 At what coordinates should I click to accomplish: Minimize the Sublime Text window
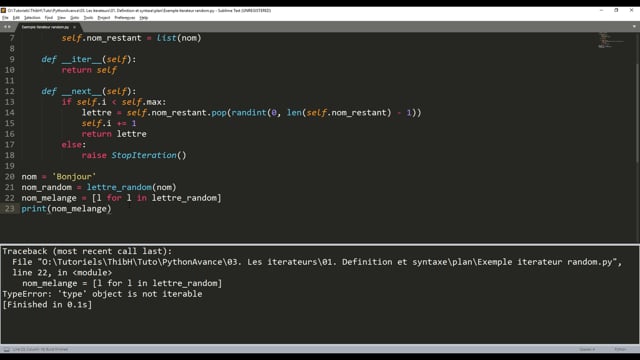coord(601,10)
